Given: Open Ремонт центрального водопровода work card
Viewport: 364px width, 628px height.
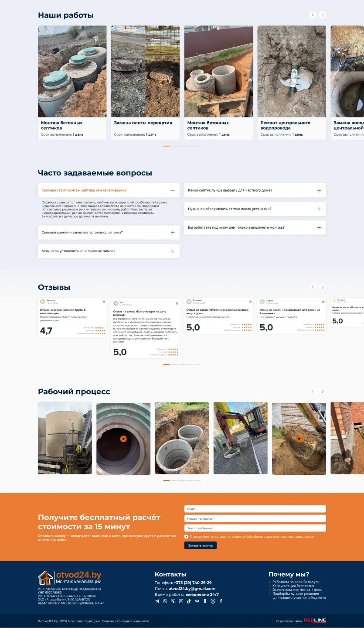Looking at the screenshot, I should pos(292,82).
